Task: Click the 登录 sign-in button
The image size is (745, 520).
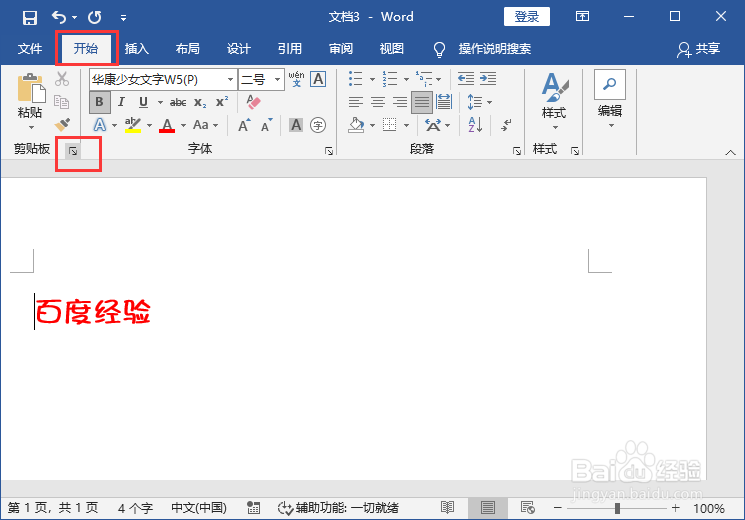Action: click(526, 17)
